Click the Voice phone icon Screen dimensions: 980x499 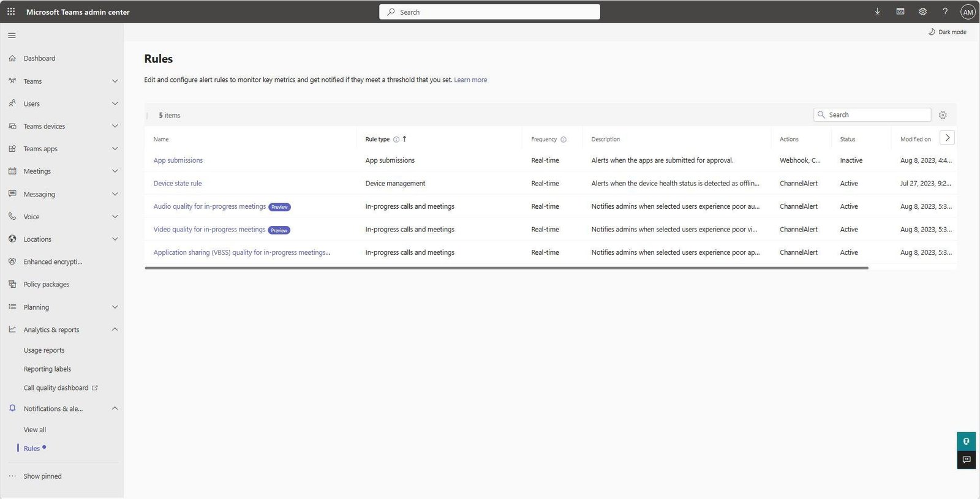pyautogui.click(x=12, y=216)
